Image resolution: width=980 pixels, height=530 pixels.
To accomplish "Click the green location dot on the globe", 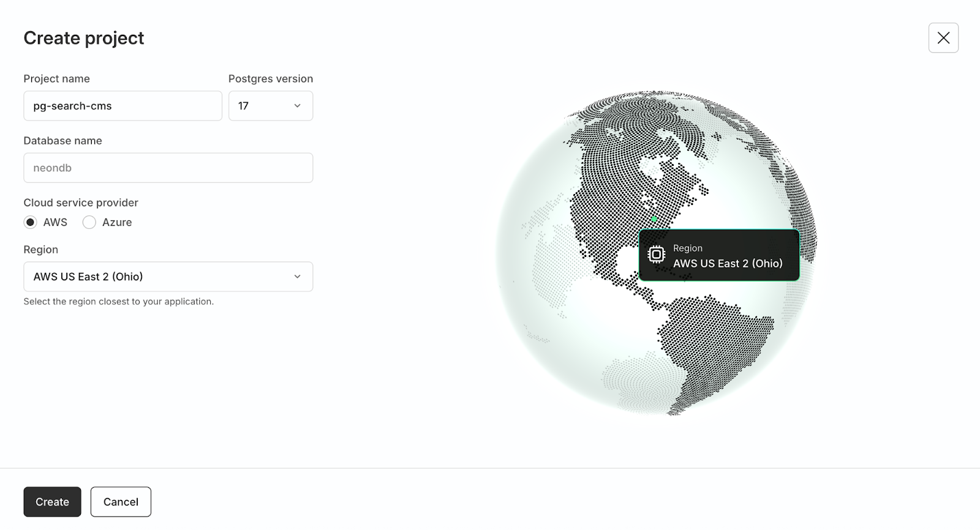I will (x=654, y=219).
